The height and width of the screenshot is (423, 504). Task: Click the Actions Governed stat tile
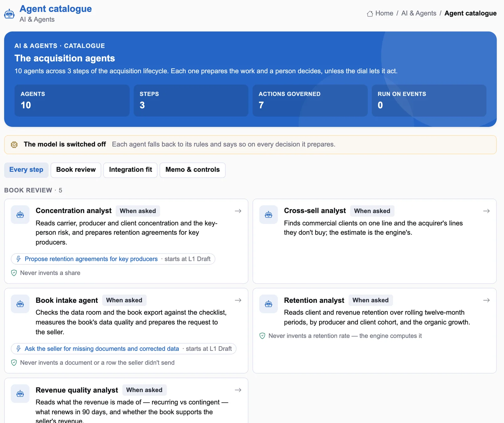pyautogui.click(x=310, y=100)
